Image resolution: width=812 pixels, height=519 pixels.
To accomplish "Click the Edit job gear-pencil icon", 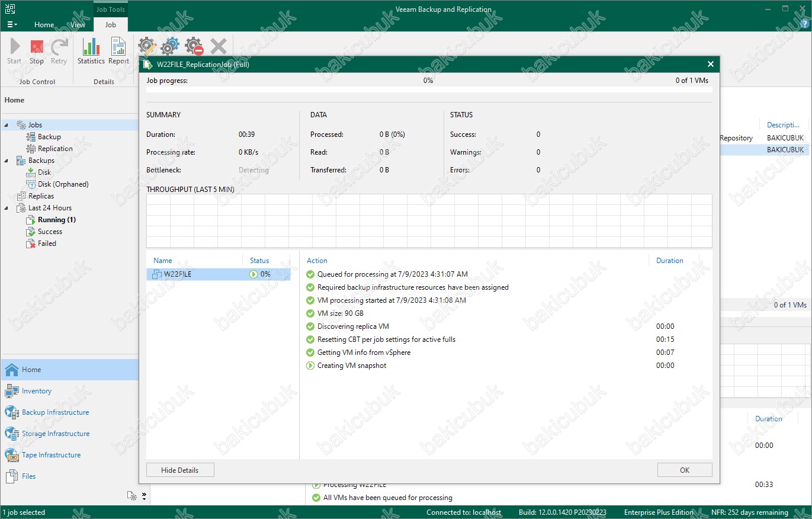I will pos(147,46).
